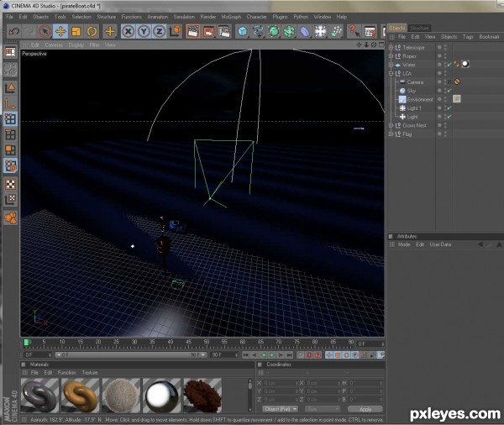
Task: Open the MoGraph menu
Action: (231, 17)
